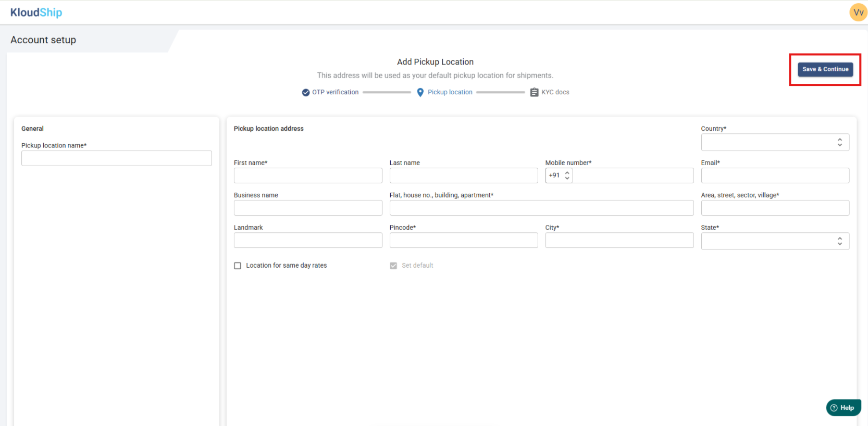Focus the City field
This screenshot has width=868, height=426.
[x=619, y=240]
